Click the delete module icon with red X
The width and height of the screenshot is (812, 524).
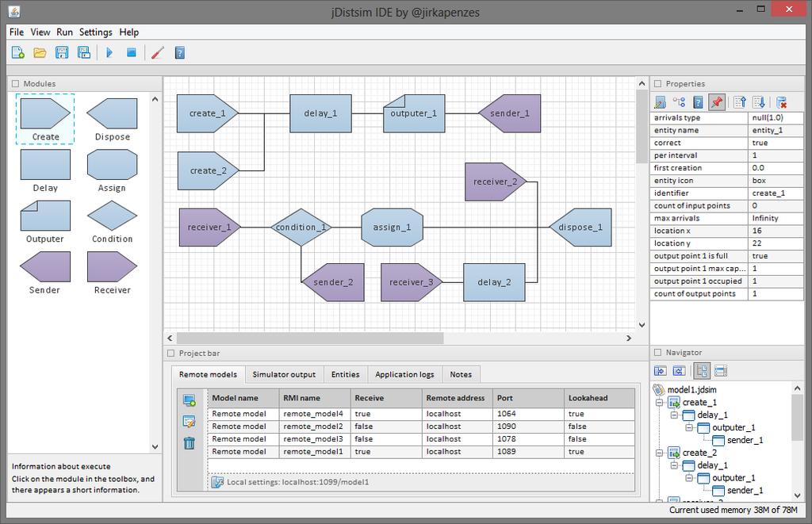tap(782, 102)
